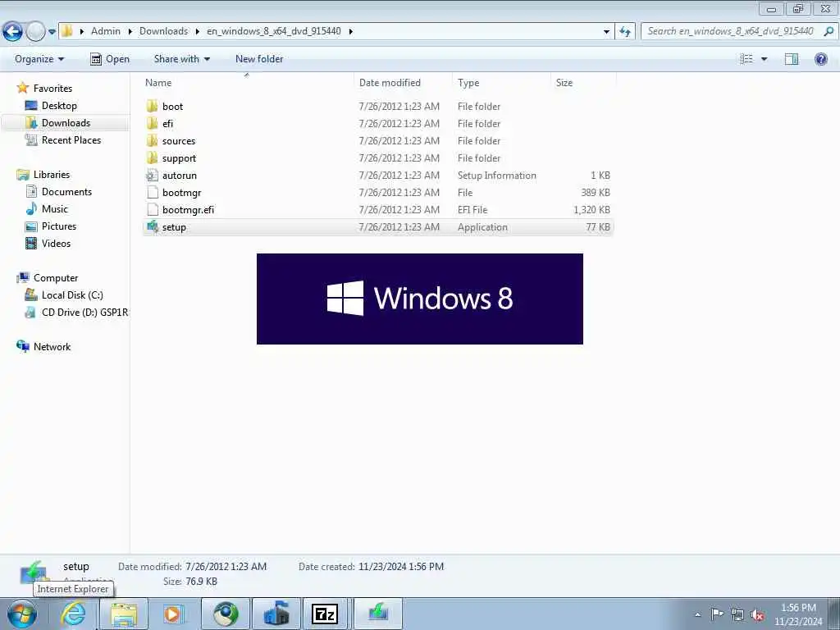Click Libraries in the navigation pane
The image size is (840, 630).
click(x=52, y=175)
